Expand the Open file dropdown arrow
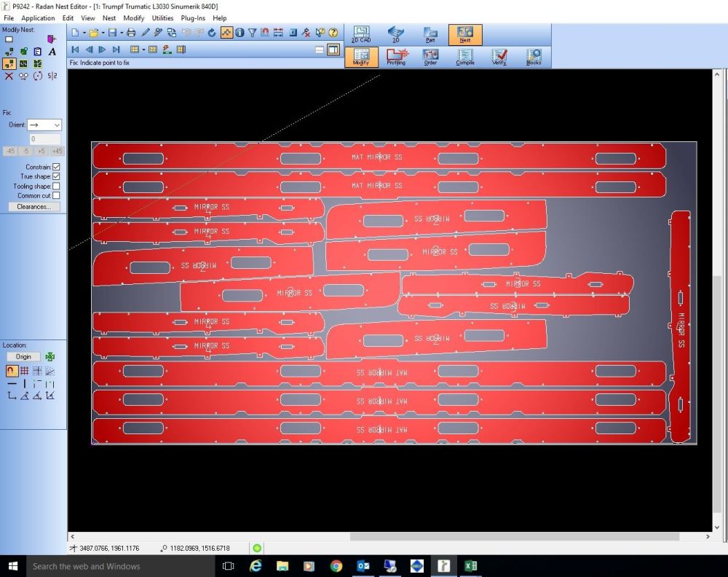Screen dimensions: 728x577 103,33
